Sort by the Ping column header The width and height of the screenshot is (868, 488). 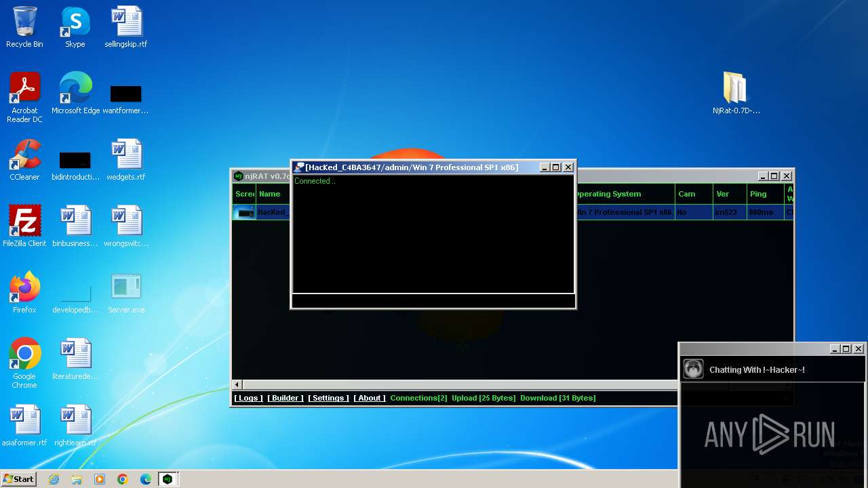766,194
